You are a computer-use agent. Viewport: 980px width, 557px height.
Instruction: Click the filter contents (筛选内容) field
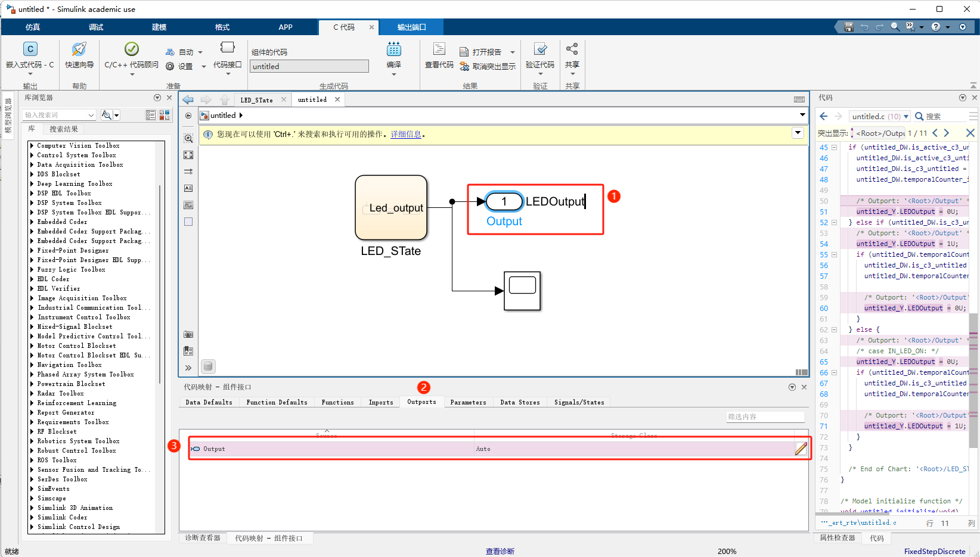(765, 417)
